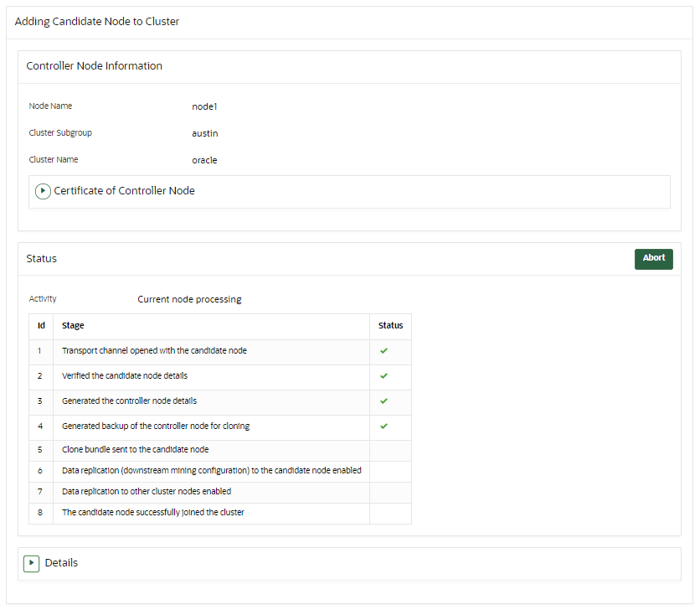Click the Activity label
Image resolution: width=700 pixels, height=610 pixels.
pyautogui.click(x=43, y=298)
